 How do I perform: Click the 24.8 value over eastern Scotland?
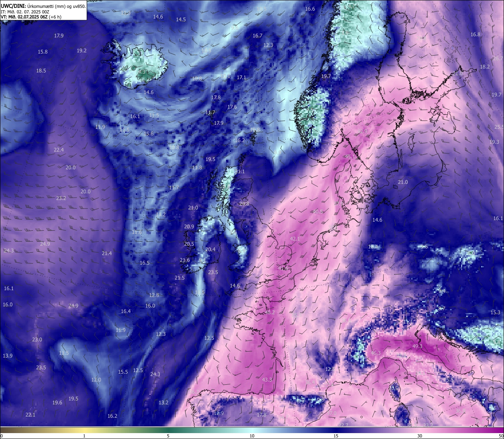pyautogui.click(x=244, y=204)
